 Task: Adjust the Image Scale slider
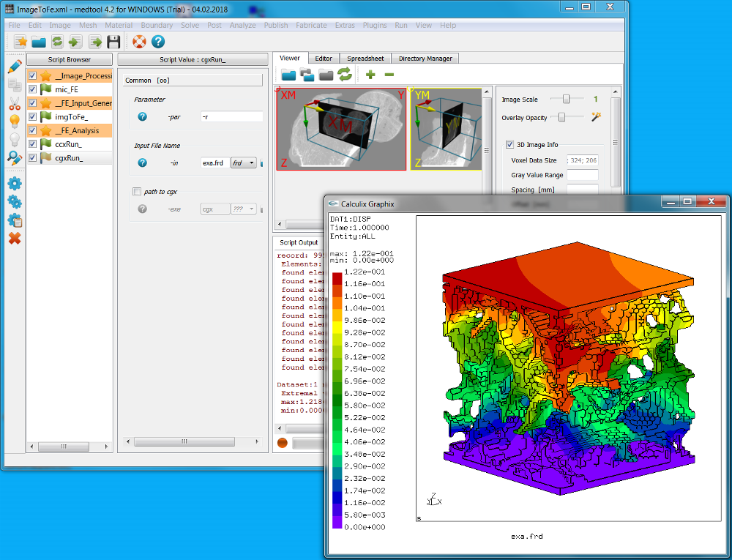pos(567,99)
